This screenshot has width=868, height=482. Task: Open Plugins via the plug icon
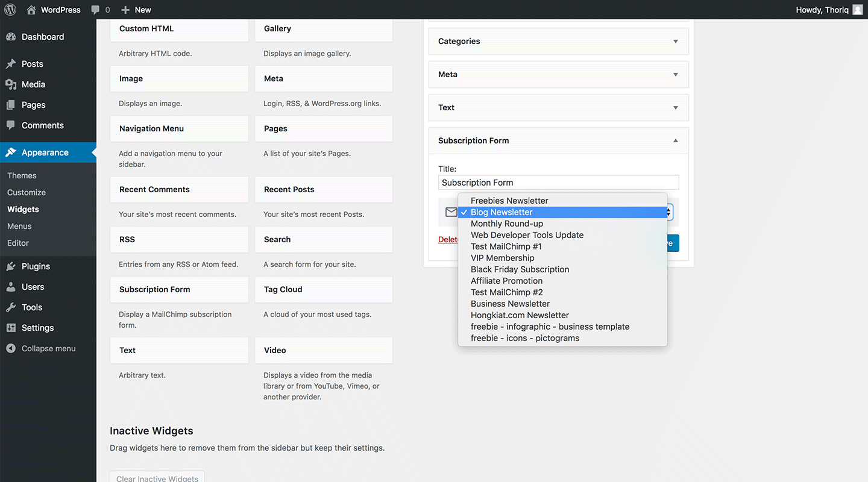click(x=11, y=266)
